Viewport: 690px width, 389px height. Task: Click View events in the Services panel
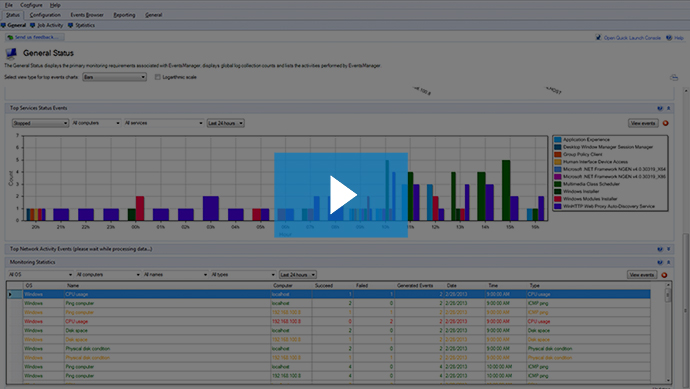pos(643,123)
